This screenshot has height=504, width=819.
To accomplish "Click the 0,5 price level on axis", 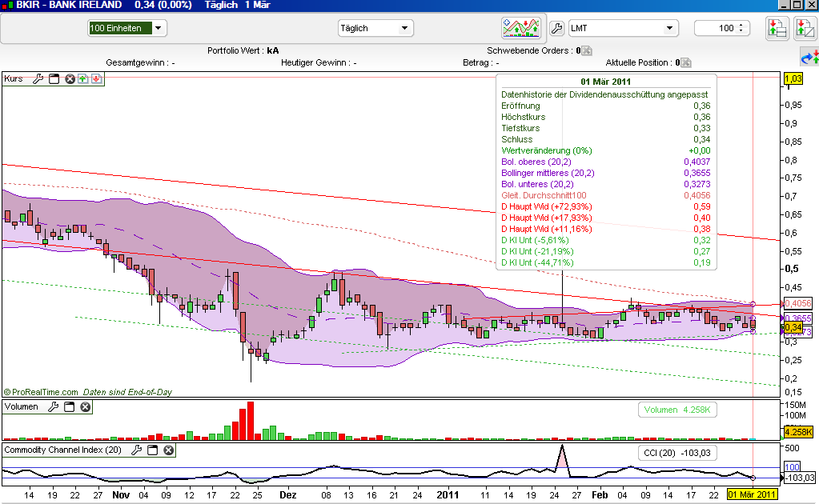I will pyautogui.click(x=792, y=269).
